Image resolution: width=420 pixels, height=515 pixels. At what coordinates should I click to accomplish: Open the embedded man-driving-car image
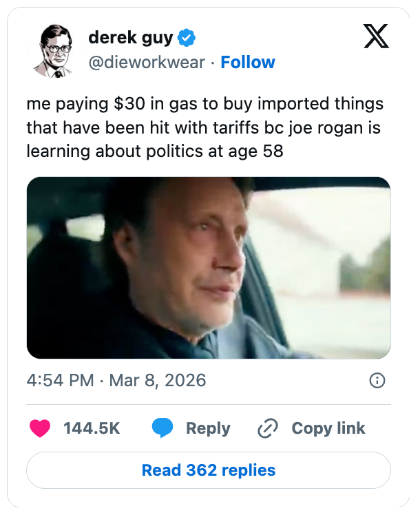click(209, 268)
